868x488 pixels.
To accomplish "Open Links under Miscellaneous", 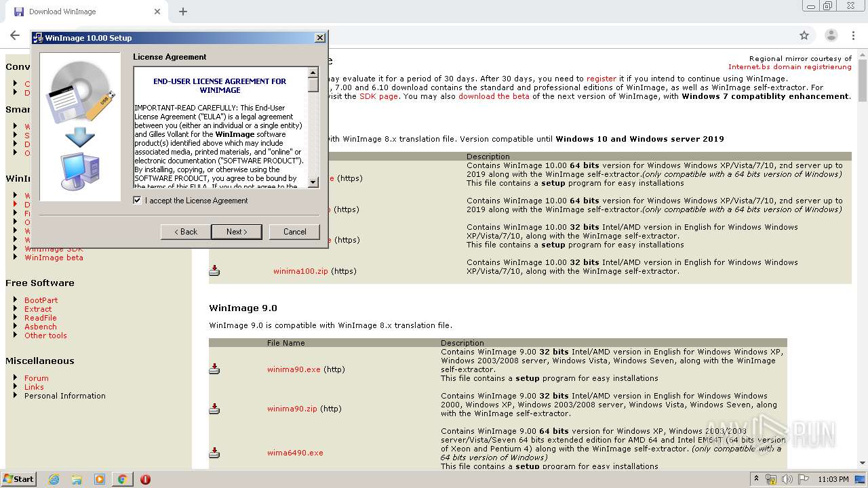I will point(34,387).
